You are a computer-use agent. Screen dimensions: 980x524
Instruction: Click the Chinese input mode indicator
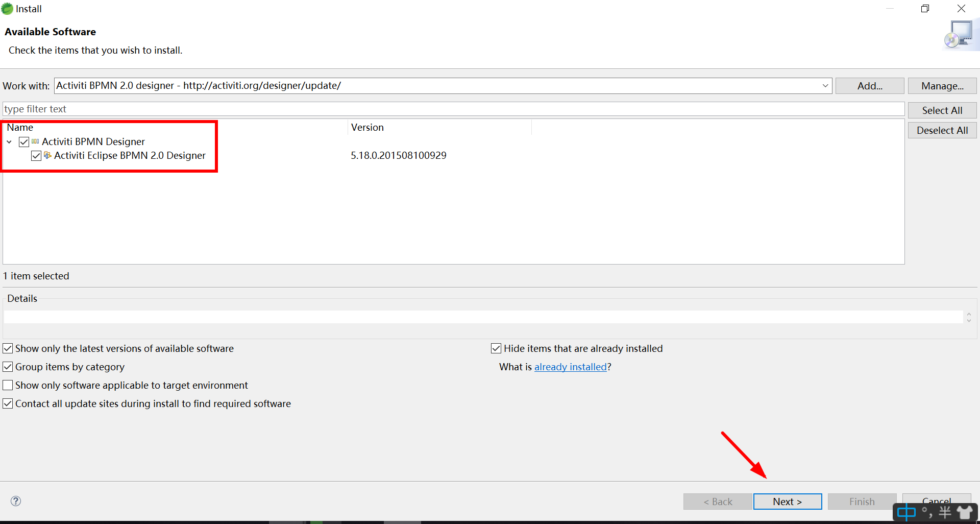906,512
